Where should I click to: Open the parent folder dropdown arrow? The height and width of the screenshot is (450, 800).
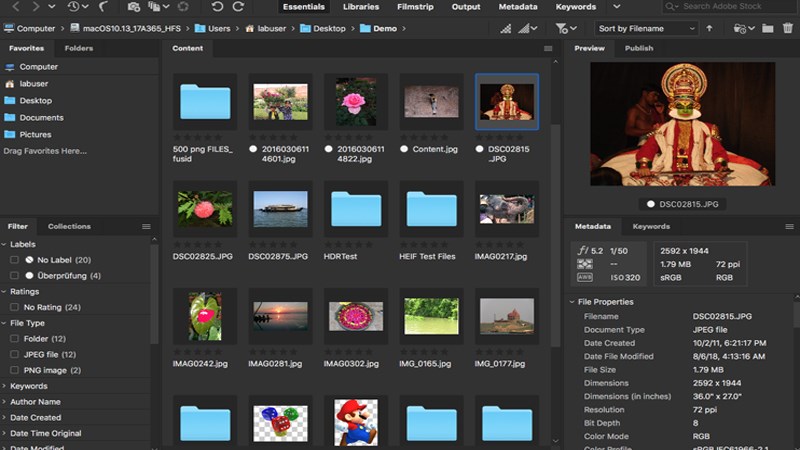pyautogui.click(x=52, y=7)
